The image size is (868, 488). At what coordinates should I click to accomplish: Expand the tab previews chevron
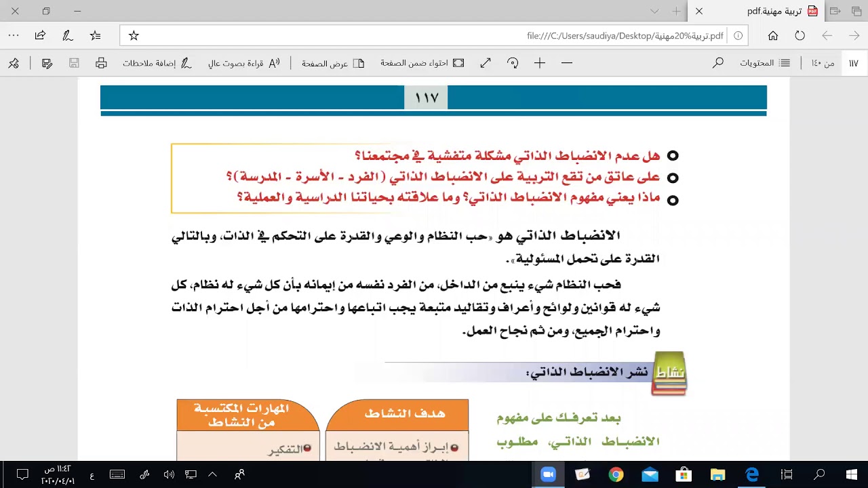click(654, 12)
